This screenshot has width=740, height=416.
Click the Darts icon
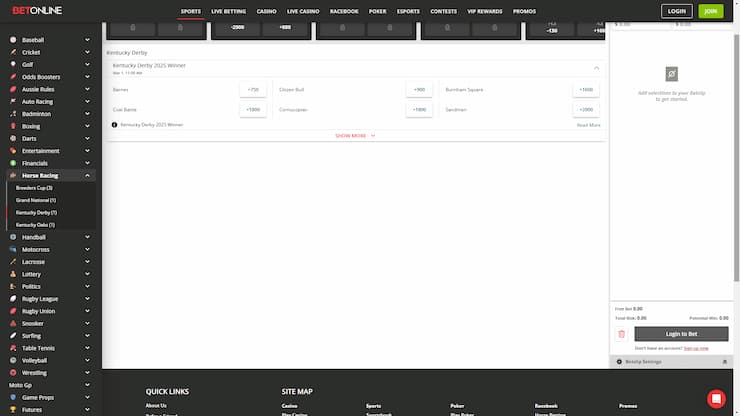13,138
